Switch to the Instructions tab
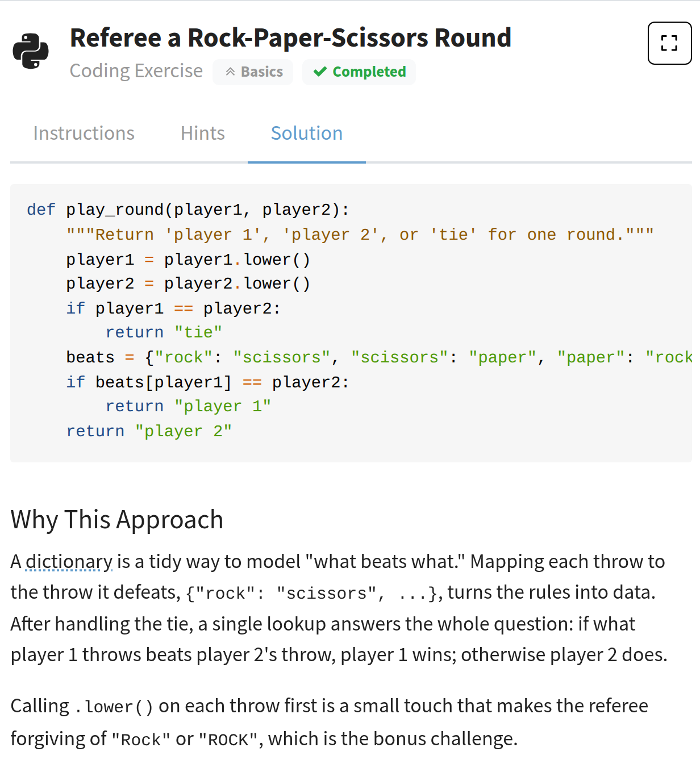Image resolution: width=700 pixels, height=764 pixels. 84,133
